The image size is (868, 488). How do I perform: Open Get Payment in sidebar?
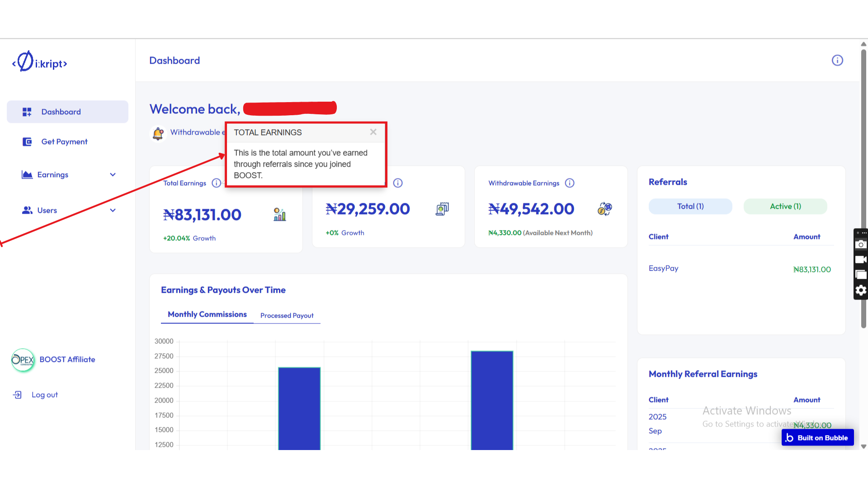(64, 142)
